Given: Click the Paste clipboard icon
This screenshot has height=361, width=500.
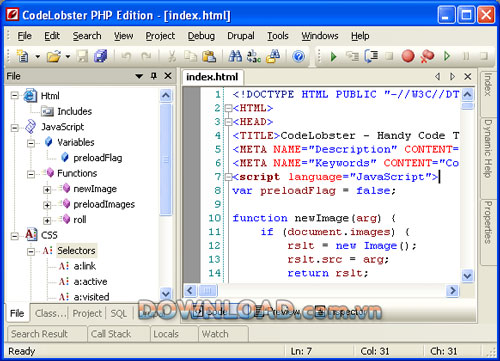Looking at the screenshot, I should tap(209, 56).
